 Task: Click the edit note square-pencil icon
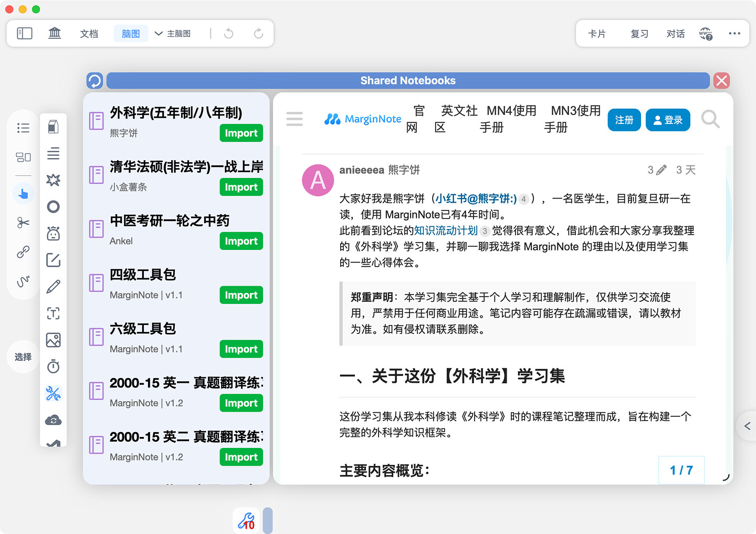54,260
